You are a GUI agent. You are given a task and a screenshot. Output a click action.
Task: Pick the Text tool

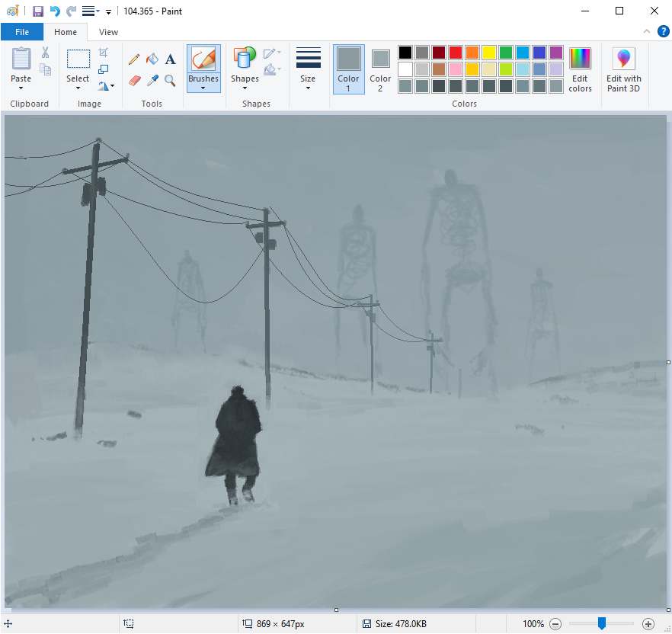170,59
